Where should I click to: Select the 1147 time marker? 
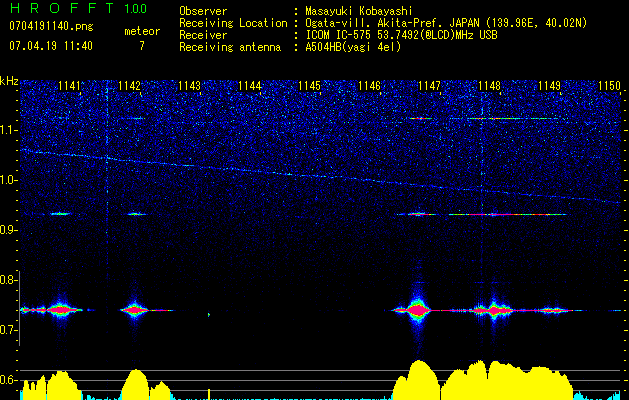click(x=429, y=87)
